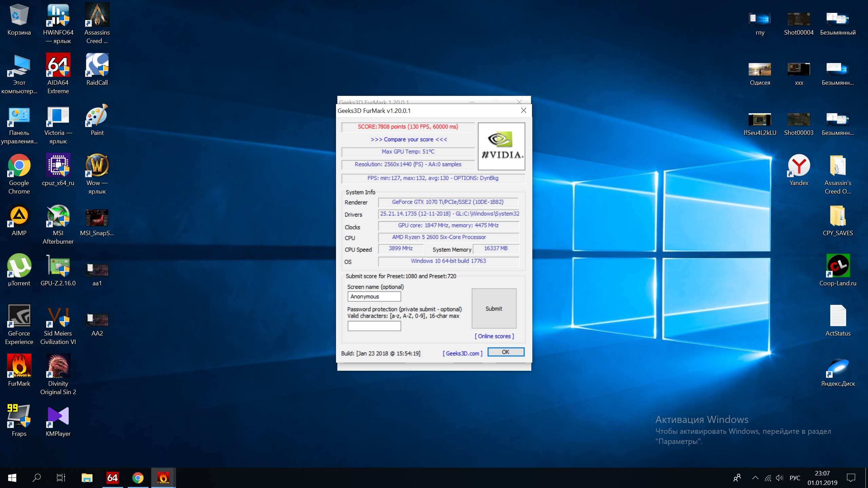Switch to FurMark taskbar button
Screen dimensions: 868x488
tap(163, 478)
